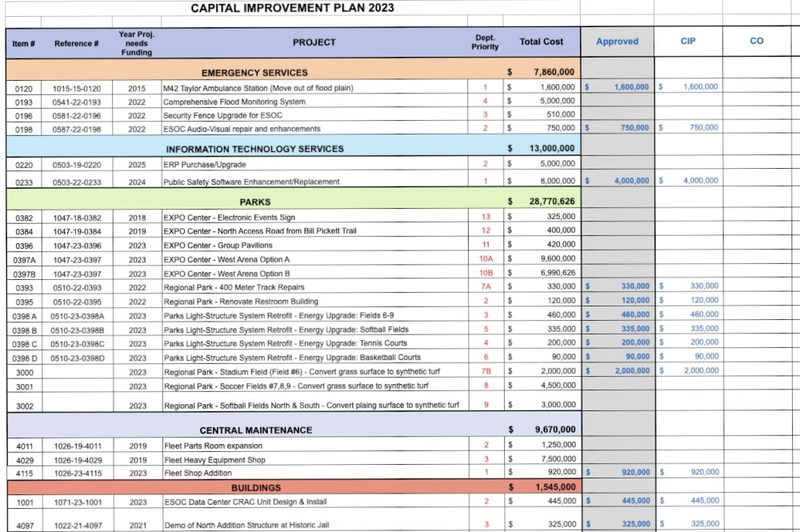Select 'EXPO Center - Group Pavilions' cell
Viewport: 800px width, 532px height.
click(314, 245)
